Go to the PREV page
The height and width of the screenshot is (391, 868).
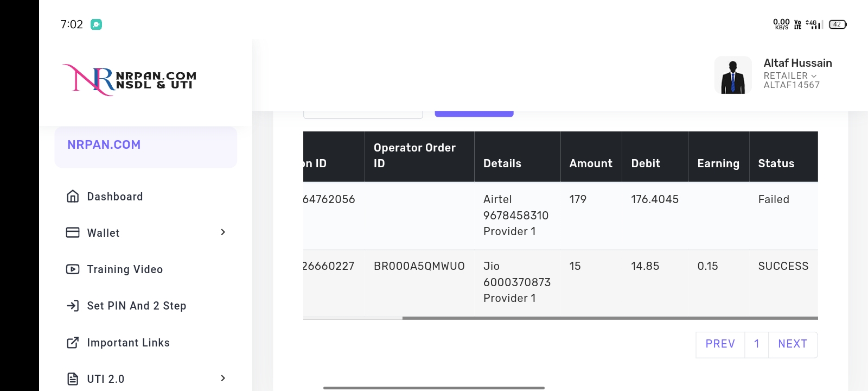tap(720, 344)
